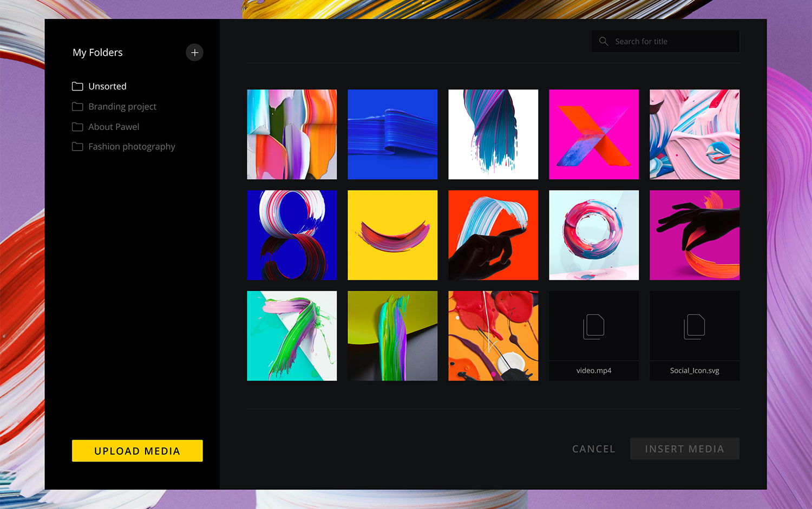The width and height of the screenshot is (812, 509).
Task: Click CANCEL to dismiss the dialog
Action: (x=593, y=448)
